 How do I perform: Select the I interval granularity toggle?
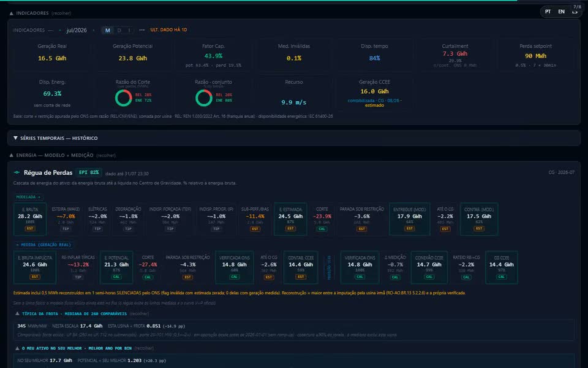click(x=129, y=30)
